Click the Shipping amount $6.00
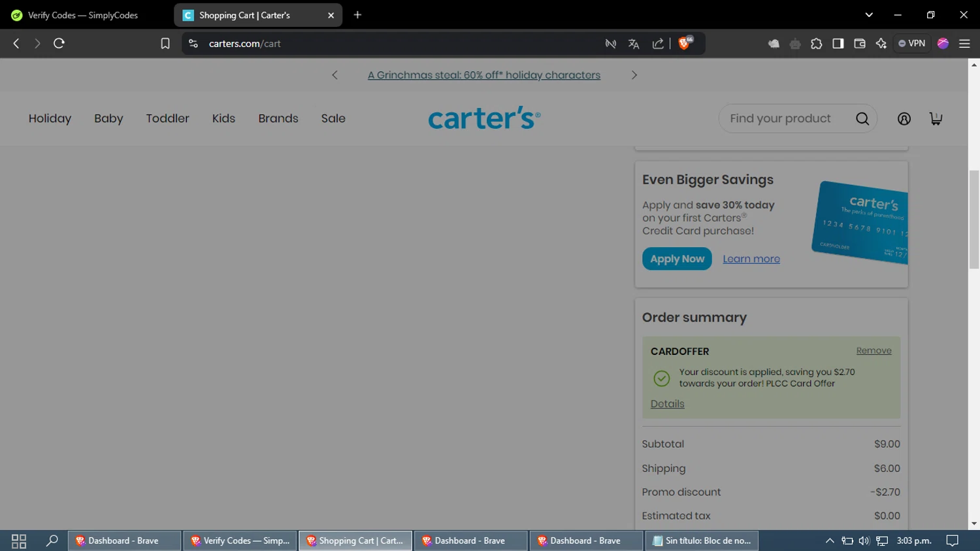This screenshot has width=980, height=551. (887, 469)
